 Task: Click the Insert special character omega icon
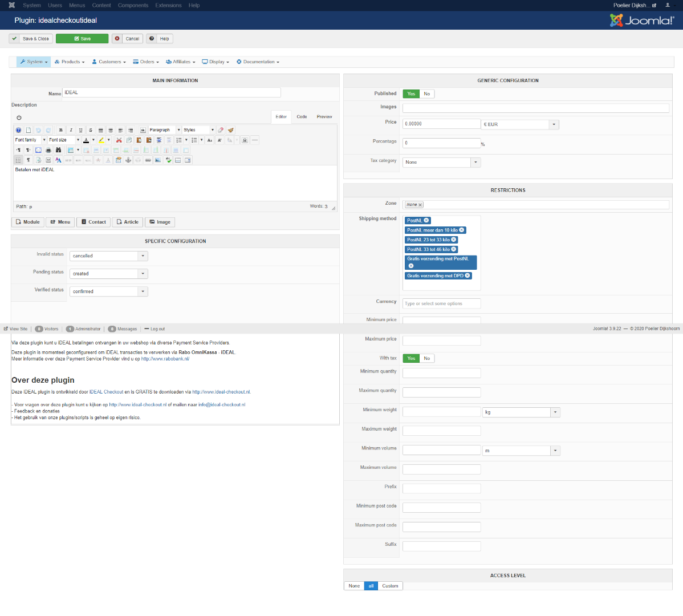click(x=245, y=140)
